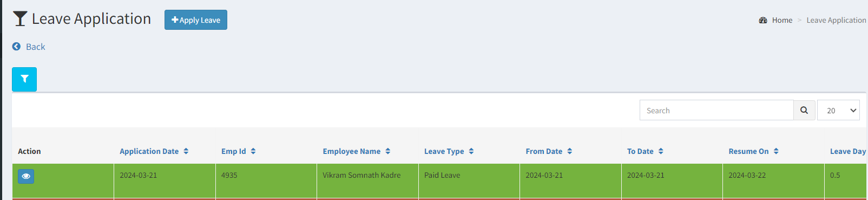Sort by Resume On arrows
The image size is (868, 200).
point(776,151)
